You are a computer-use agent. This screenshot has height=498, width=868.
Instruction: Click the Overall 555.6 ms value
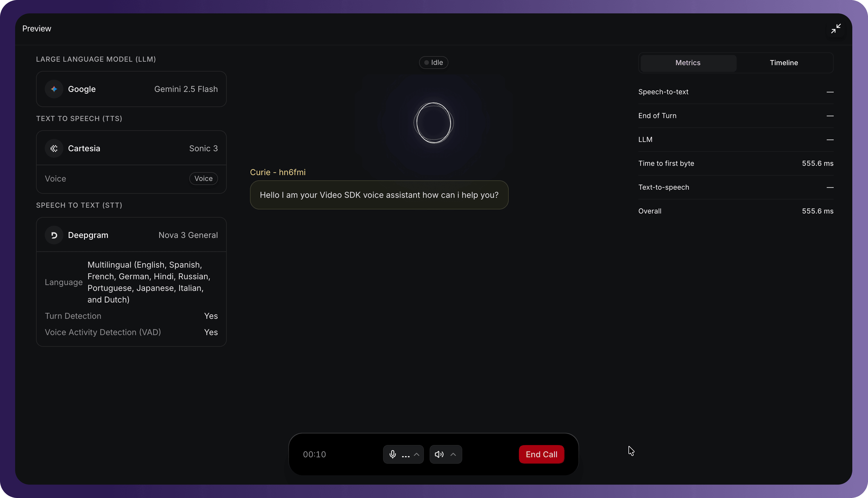[817, 211]
